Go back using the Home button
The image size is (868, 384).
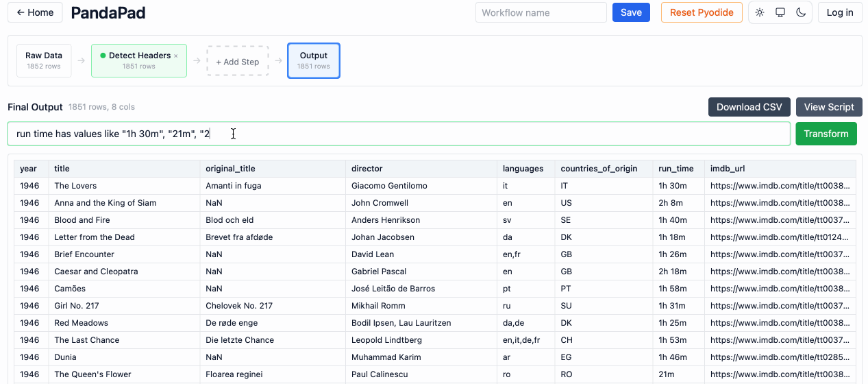(35, 12)
